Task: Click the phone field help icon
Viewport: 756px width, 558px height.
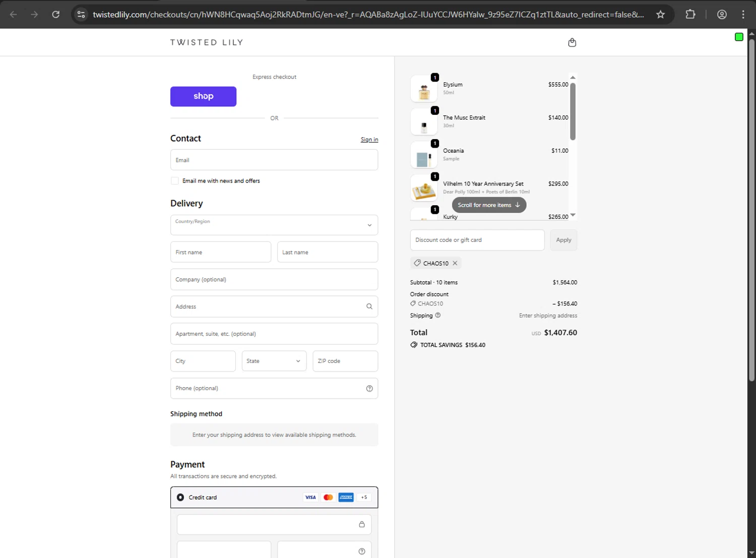Action: pyautogui.click(x=369, y=388)
